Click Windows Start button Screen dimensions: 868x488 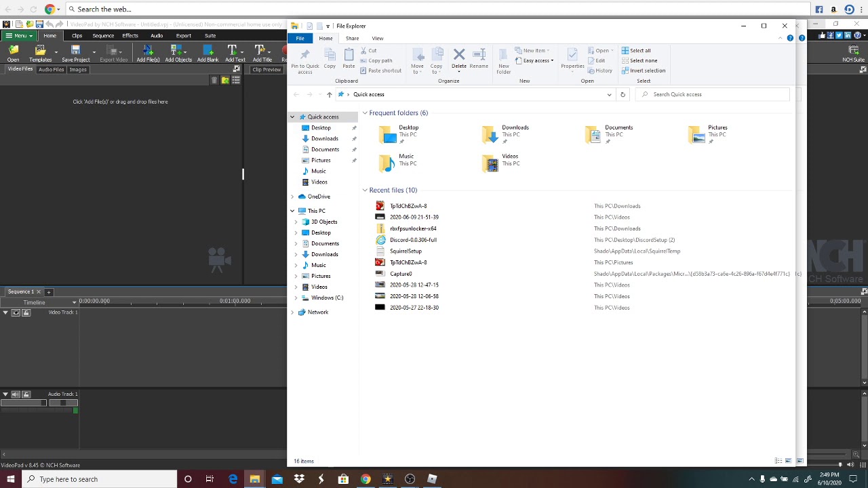[11, 479]
